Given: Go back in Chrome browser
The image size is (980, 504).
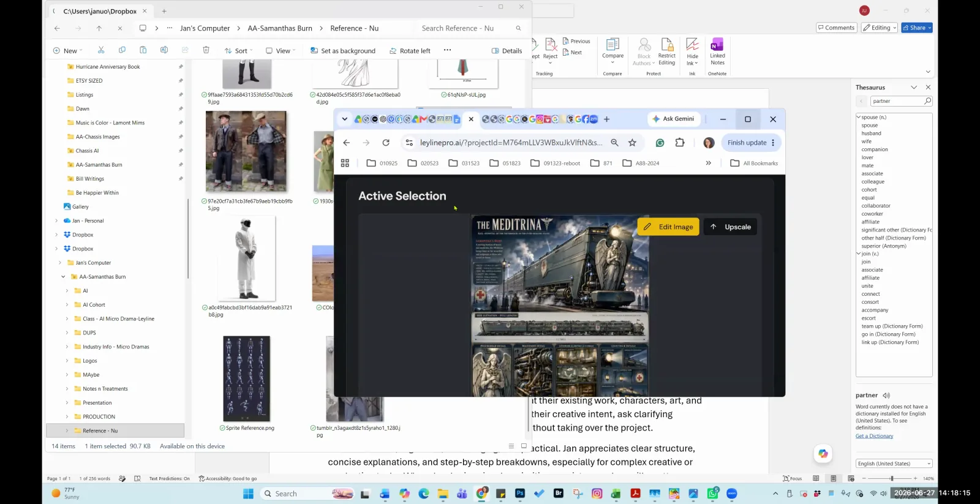Looking at the screenshot, I should pyautogui.click(x=347, y=143).
